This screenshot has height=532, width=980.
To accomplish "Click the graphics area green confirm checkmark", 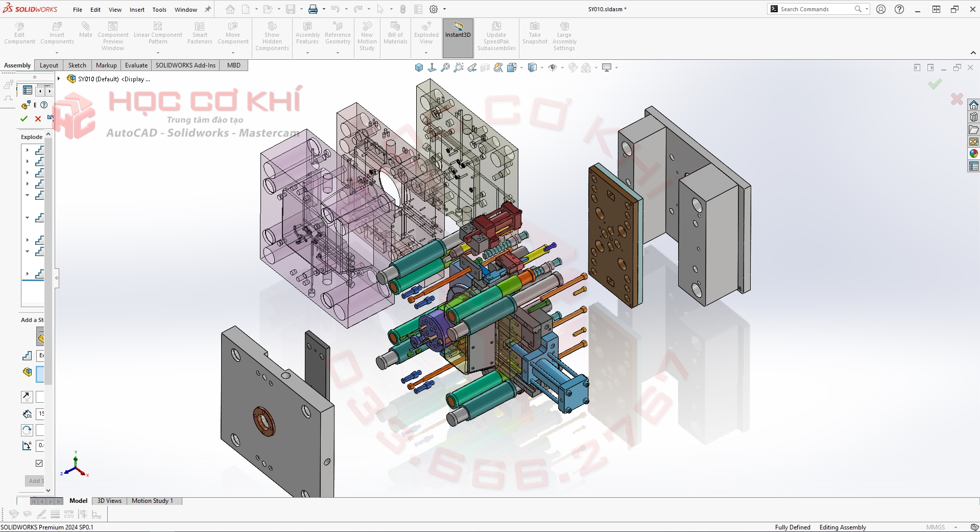I will 935,84.
